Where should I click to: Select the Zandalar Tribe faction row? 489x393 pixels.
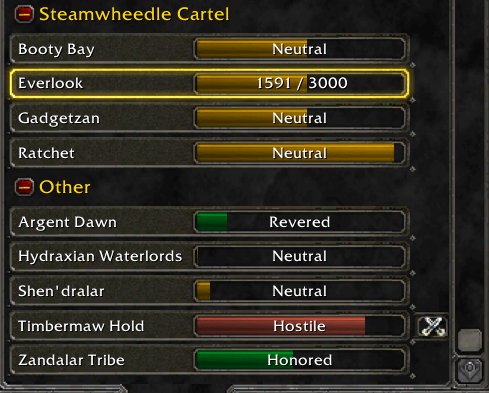tap(210, 360)
